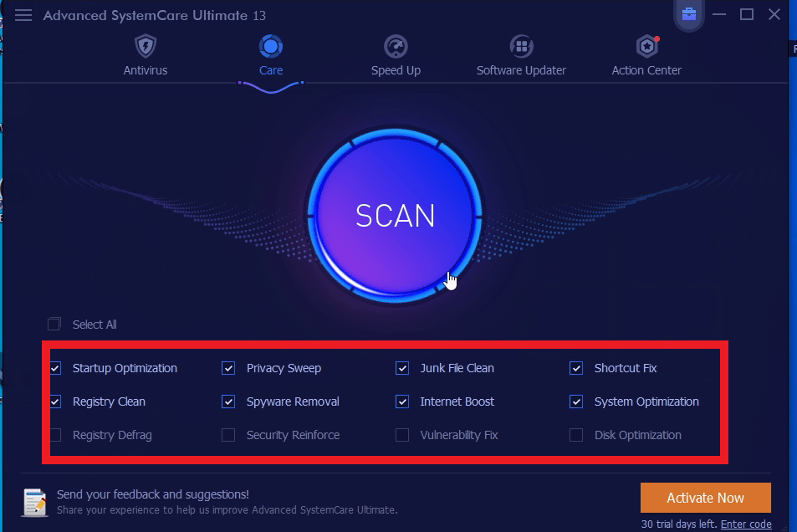This screenshot has width=797, height=532.
Task: Uncheck System Optimization checkbox
Action: click(576, 402)
